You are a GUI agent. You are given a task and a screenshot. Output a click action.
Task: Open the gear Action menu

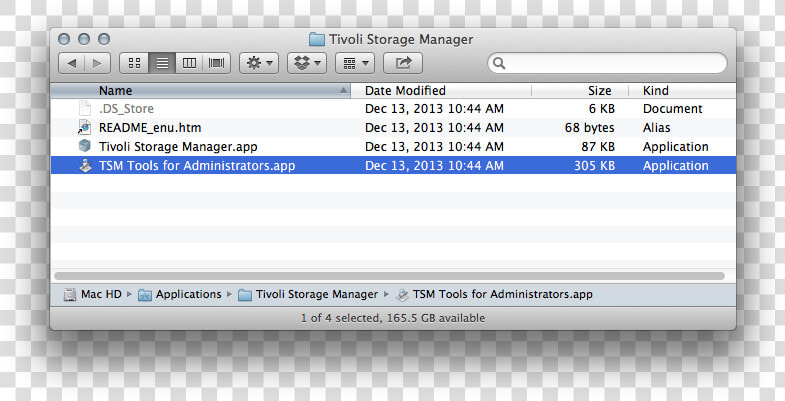coord(259,63)
